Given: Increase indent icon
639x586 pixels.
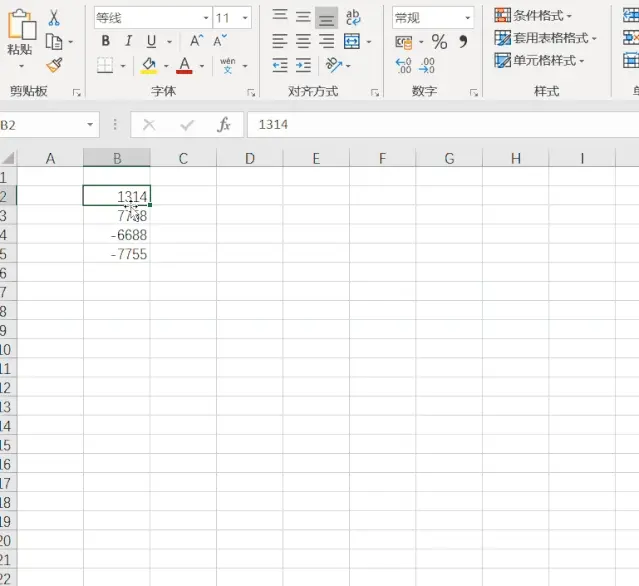Looking at the screenshot, I should click(x=303, y=65).
